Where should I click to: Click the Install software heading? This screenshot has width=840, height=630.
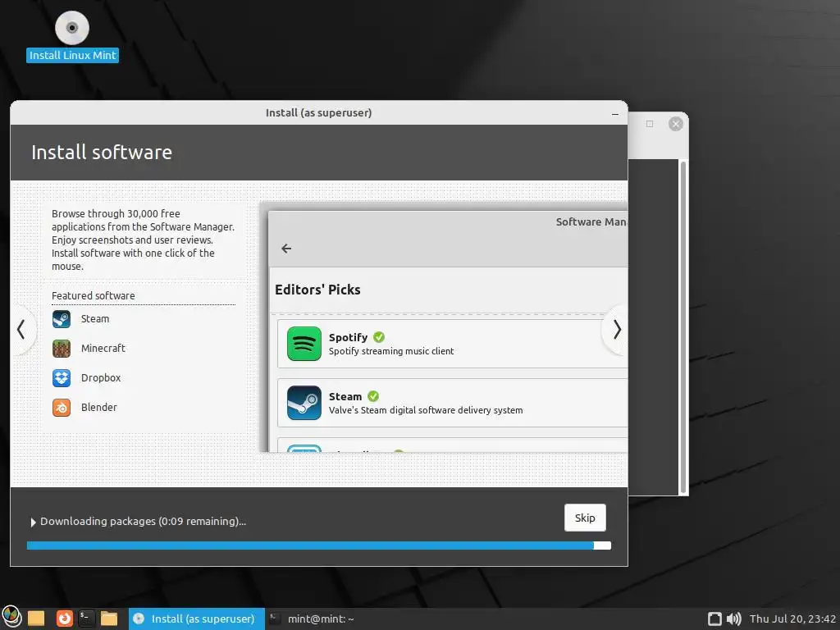tap(102, 152)
